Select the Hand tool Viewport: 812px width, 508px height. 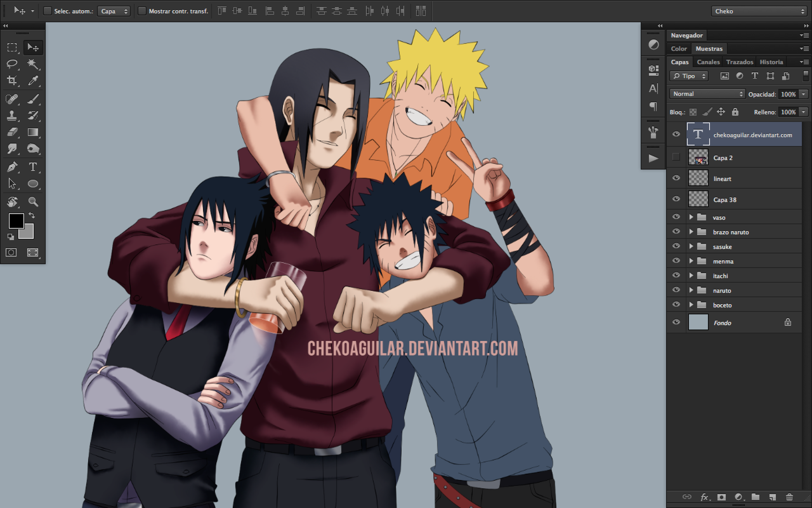click(12, 202)
